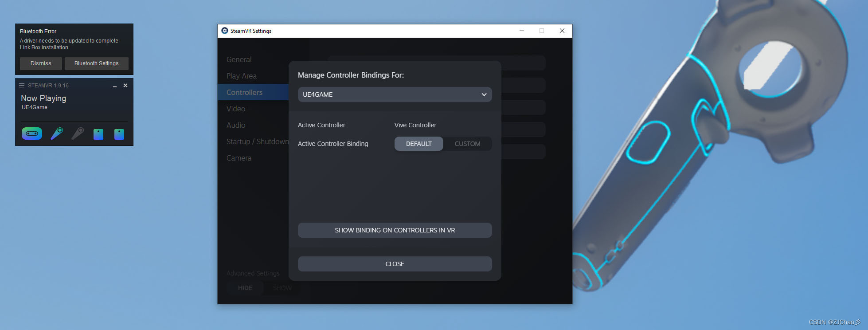
Task: Close the SteamVR Settings window
Action: [562, 31]
